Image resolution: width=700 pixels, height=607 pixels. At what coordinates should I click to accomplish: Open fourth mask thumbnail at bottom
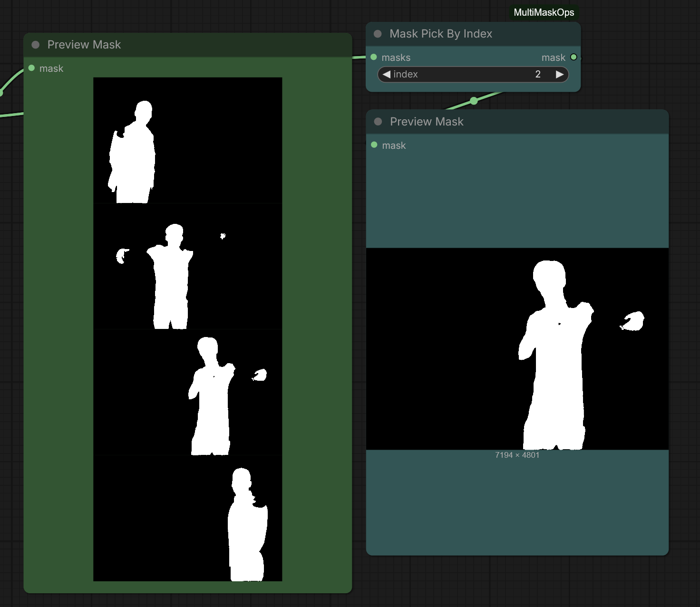(188, 518)
